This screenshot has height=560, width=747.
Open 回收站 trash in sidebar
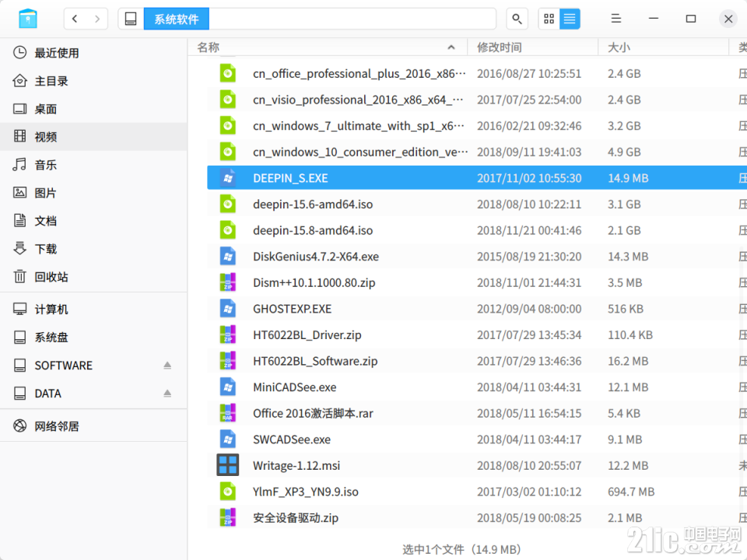(93, 277)
